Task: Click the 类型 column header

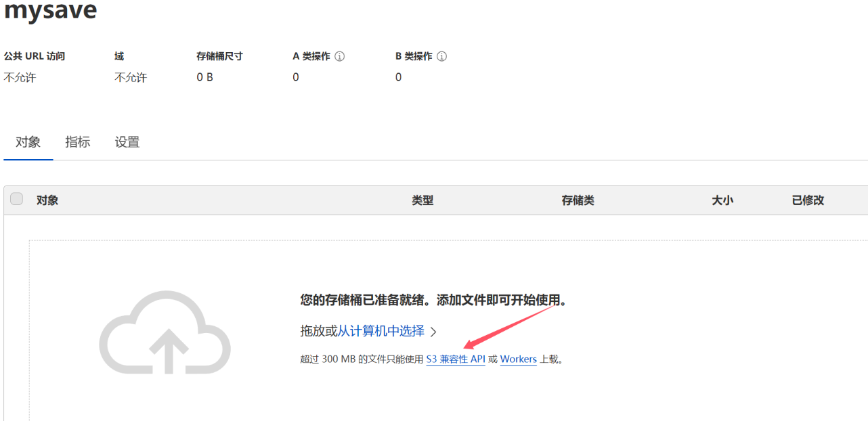Action: tap(422, 200)
